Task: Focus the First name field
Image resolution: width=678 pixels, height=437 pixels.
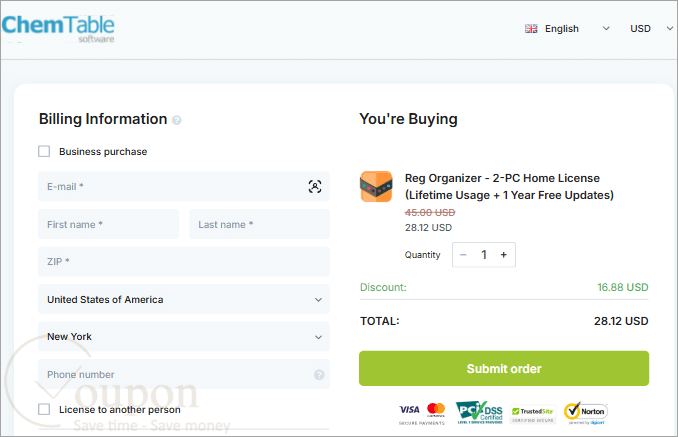Action: point(109,224)
